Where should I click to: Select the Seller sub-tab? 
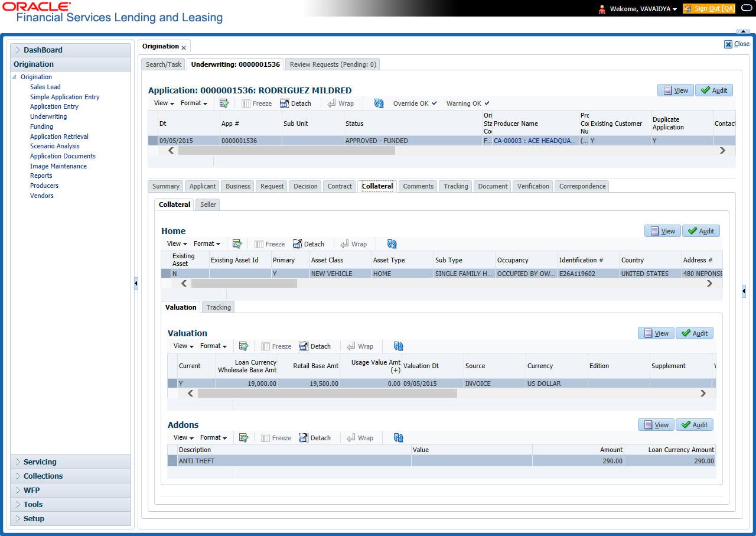coord(208,204)
